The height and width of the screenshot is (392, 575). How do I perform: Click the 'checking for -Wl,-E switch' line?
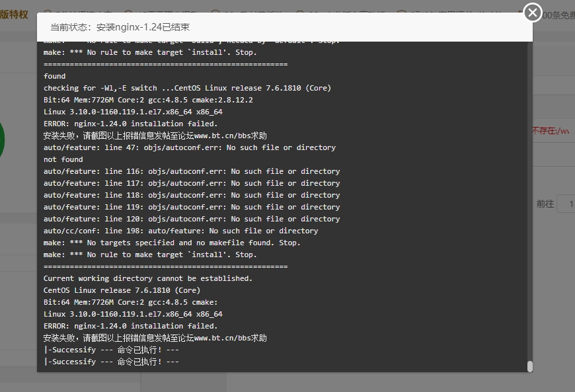[x=188, y=88]
